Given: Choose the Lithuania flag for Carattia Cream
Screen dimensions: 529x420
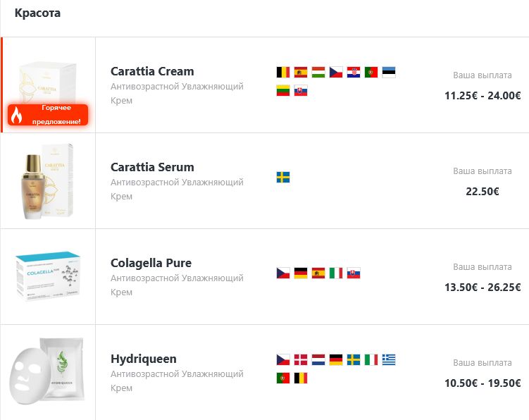Looking at the screenshot, I should coord(283,91).
